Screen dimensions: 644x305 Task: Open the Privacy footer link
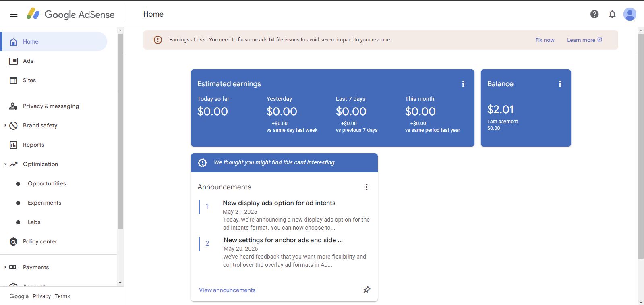pyautogui.click(x=41, y=296)
